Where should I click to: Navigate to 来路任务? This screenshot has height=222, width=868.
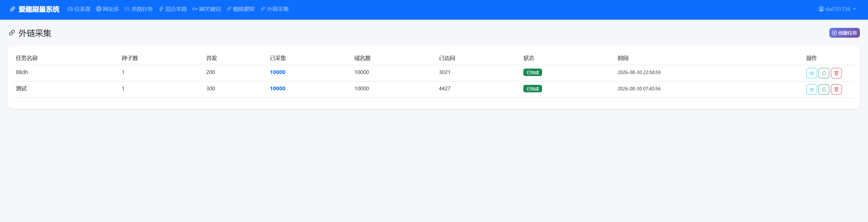139,9
